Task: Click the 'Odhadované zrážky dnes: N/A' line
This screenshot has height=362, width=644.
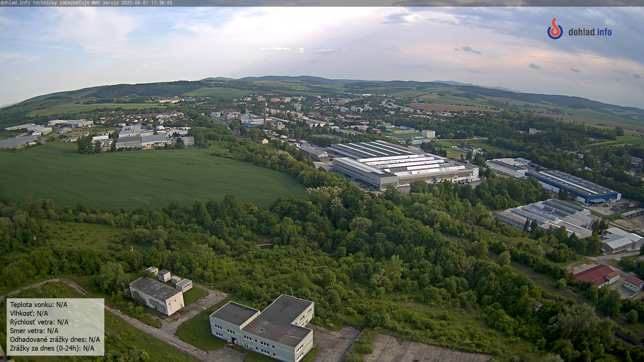Action: pos(55,340)
